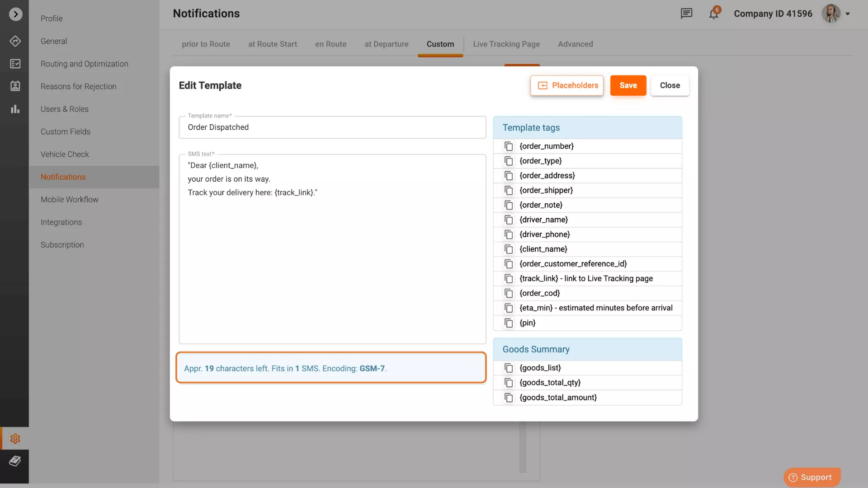The width and height of the screenshot is (868, 488).
Task: Open the Advanced tab
Action: pyautogui.click(x=575, y=44)
